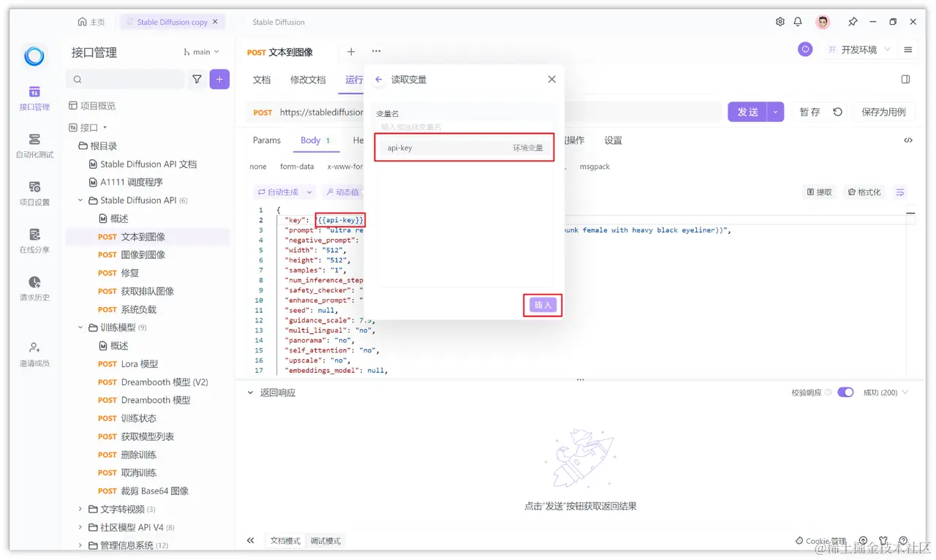Click the filter funnel icon
The width and height of the screenshot is (936, 560).
coord(197,80)
